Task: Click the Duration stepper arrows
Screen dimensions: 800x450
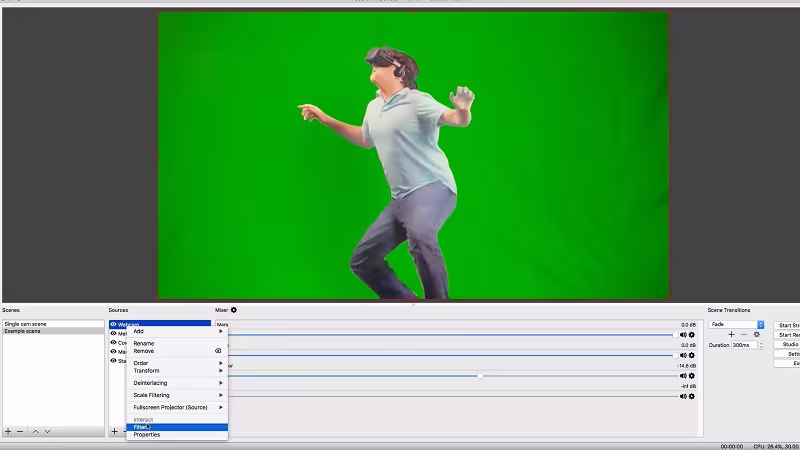Action: click(761, 345)
